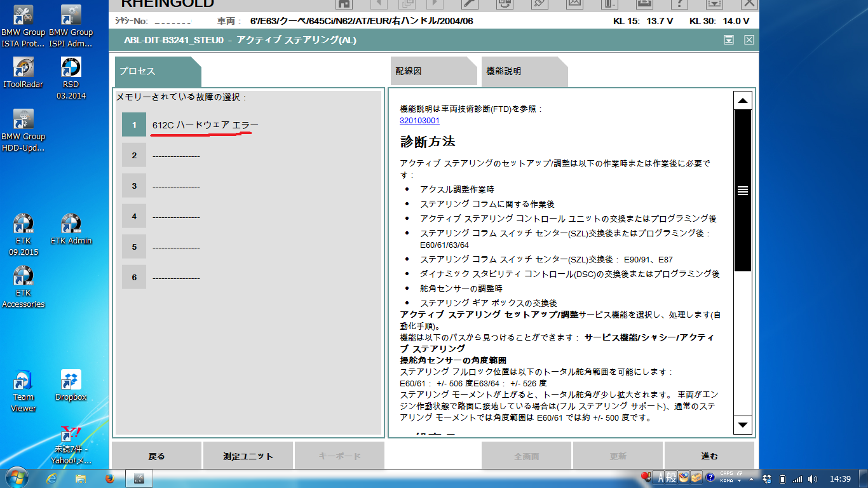Open the IME pad icon in language bar
Viewport: 868px width, 488px height.
coord(684,478)
